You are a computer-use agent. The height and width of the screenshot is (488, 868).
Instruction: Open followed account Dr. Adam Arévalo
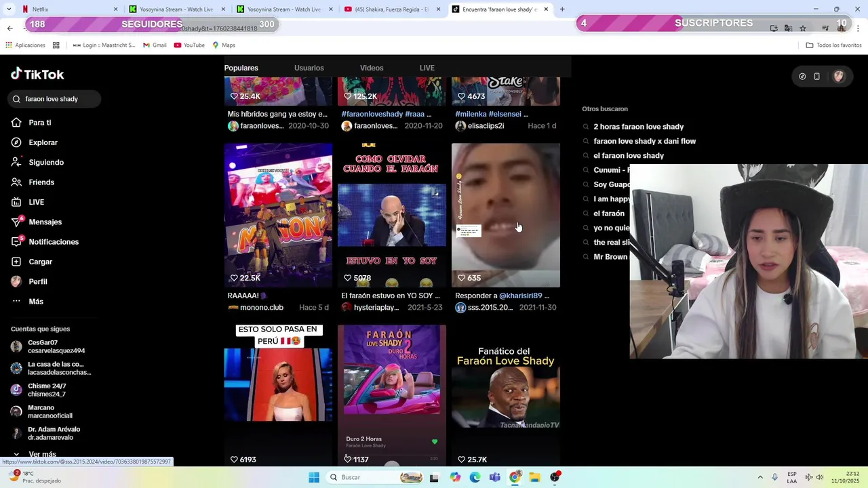coord(46,434)
